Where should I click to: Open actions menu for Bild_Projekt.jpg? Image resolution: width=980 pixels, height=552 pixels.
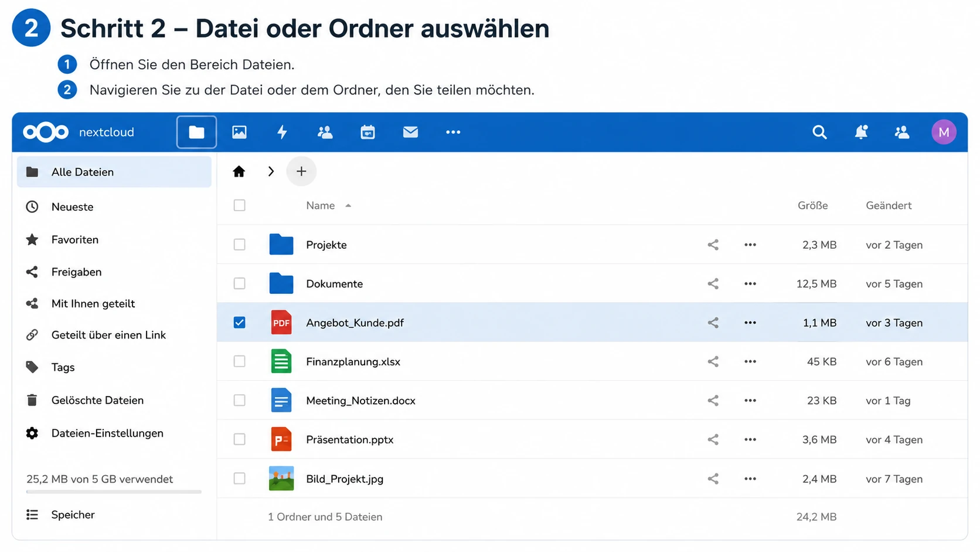tap(750, 479)
